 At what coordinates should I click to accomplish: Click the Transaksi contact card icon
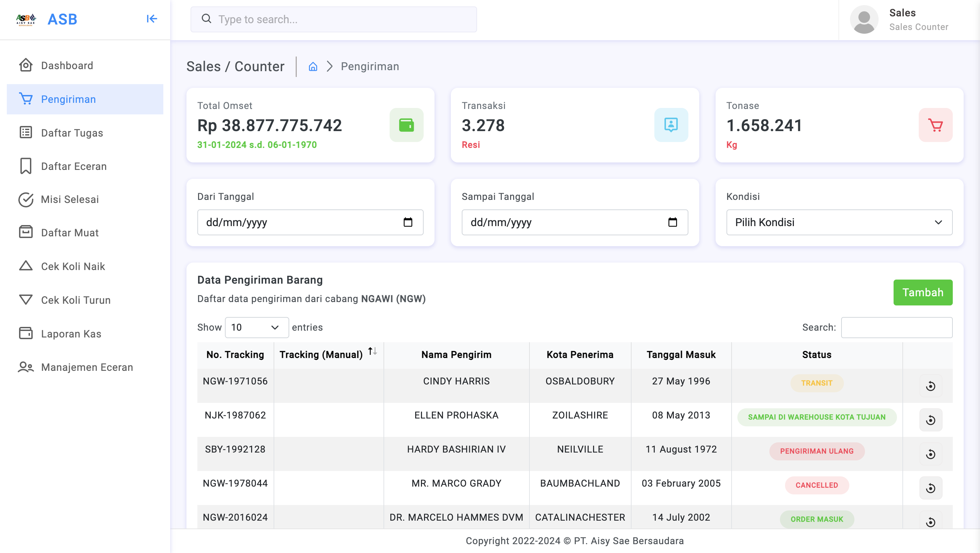671,125
